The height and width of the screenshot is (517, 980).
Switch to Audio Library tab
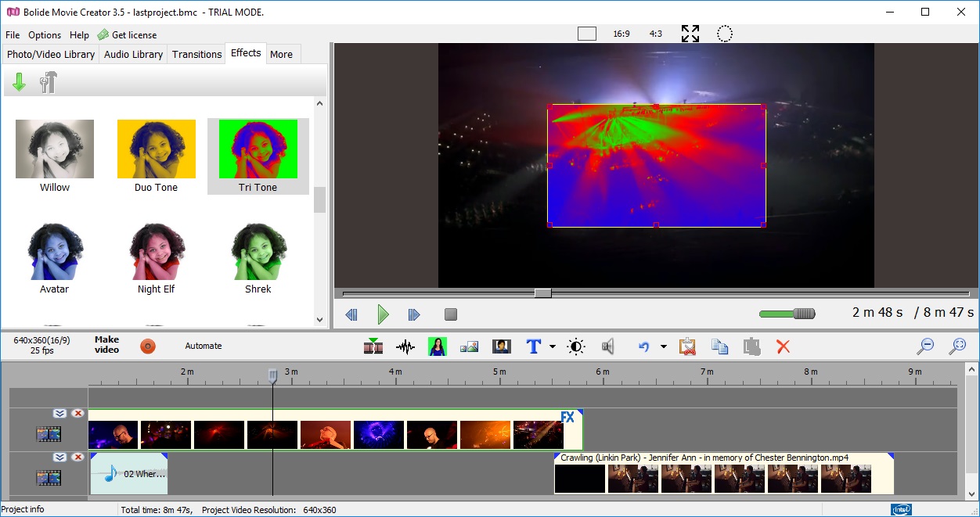coord(133,54)
